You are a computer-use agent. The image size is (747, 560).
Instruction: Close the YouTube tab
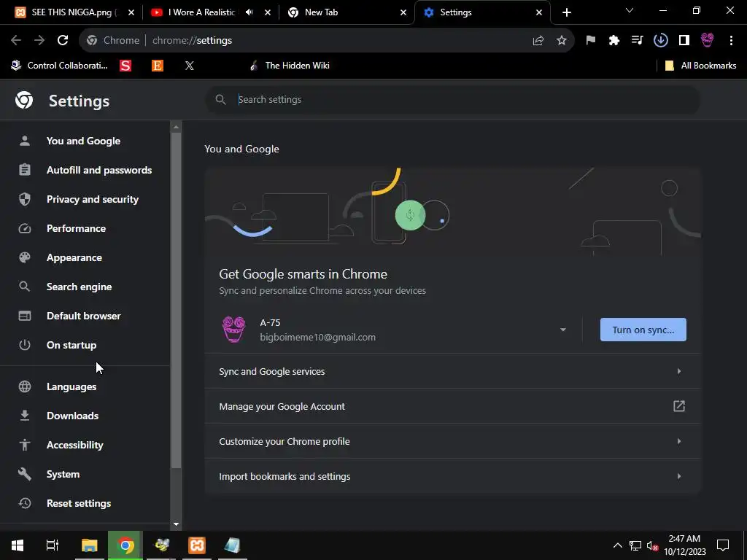[268, 12]
